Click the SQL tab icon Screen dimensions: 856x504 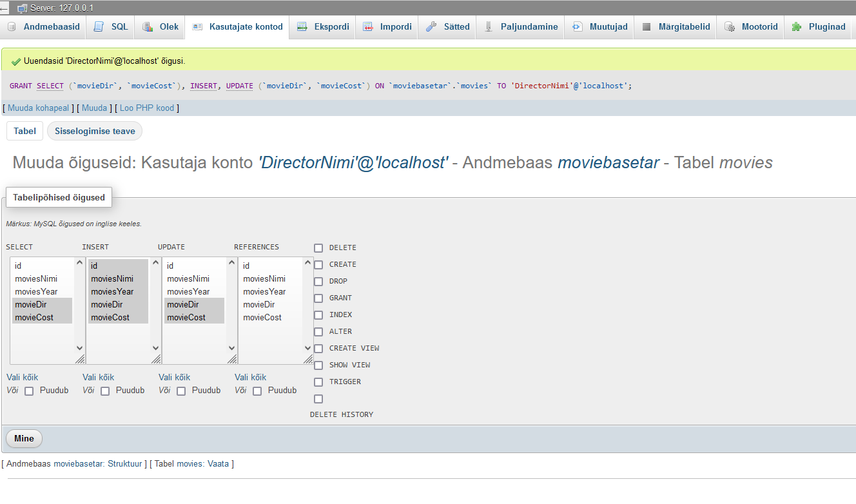pos(99,27)
